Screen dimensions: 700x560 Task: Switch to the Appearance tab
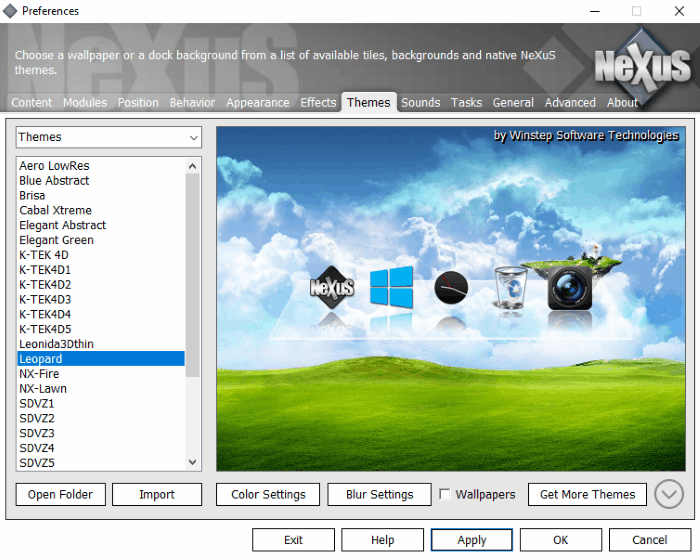click(258, 103)
